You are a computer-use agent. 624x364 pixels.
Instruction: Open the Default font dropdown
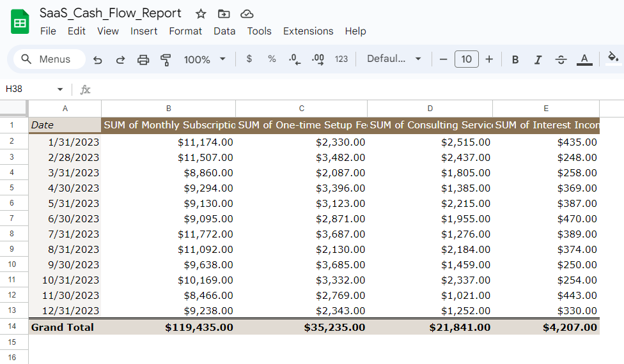[x=394, y=59]
